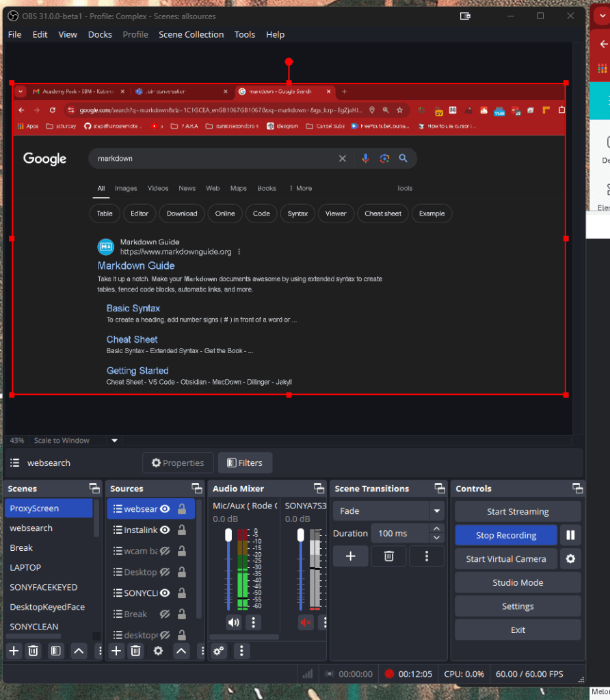Click the red rotation handle above the preview
Screen dimensions: 610x700
(289, 62)
